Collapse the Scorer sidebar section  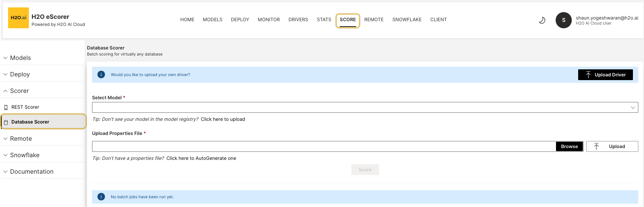point(19,91)
